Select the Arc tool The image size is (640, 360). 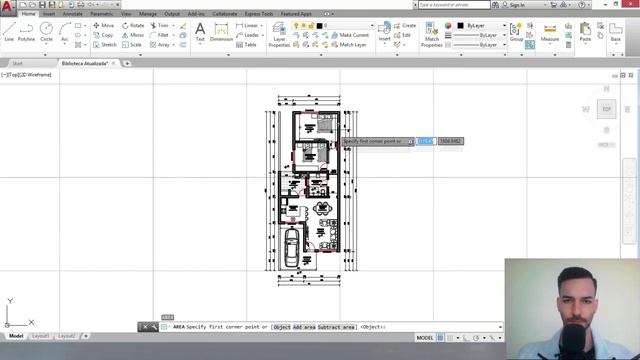65,32
